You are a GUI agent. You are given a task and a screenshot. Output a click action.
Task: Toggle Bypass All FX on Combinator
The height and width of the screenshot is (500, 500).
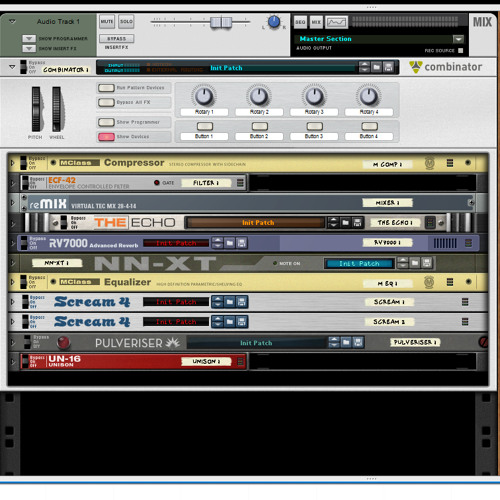coord(106,102)
